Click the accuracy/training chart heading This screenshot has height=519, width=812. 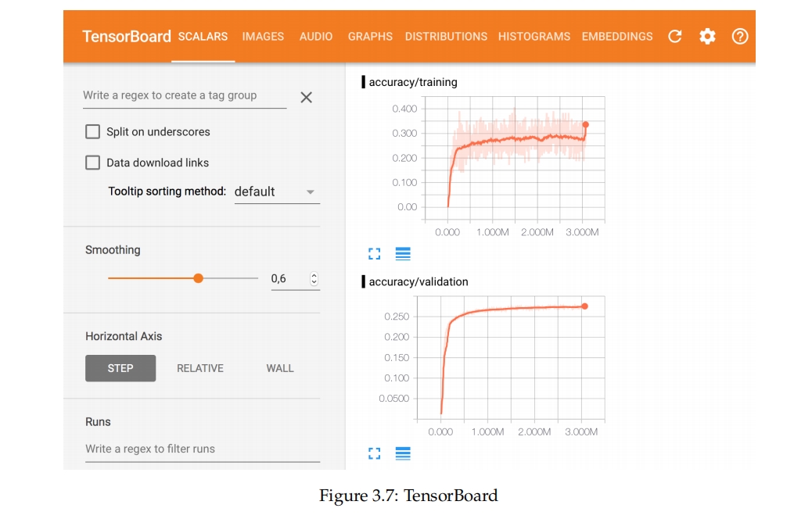413,82
